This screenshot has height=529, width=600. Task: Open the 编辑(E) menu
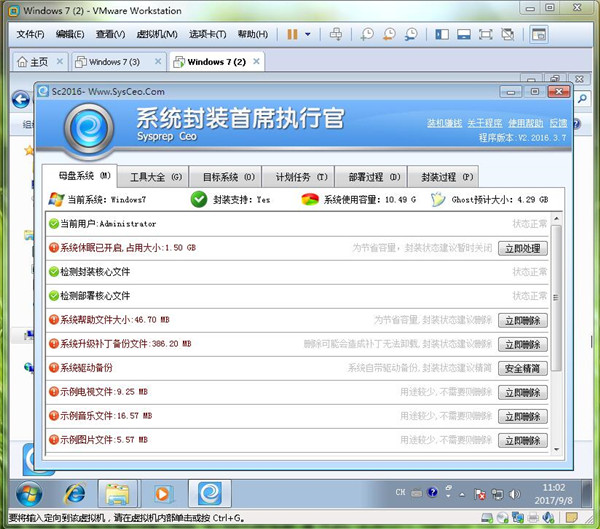click(70, 34)
